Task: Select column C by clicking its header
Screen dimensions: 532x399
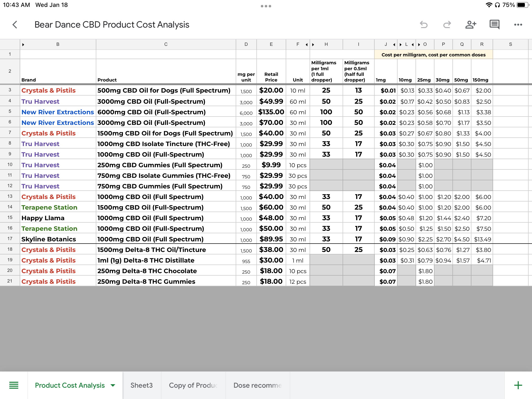Action: 166,44
